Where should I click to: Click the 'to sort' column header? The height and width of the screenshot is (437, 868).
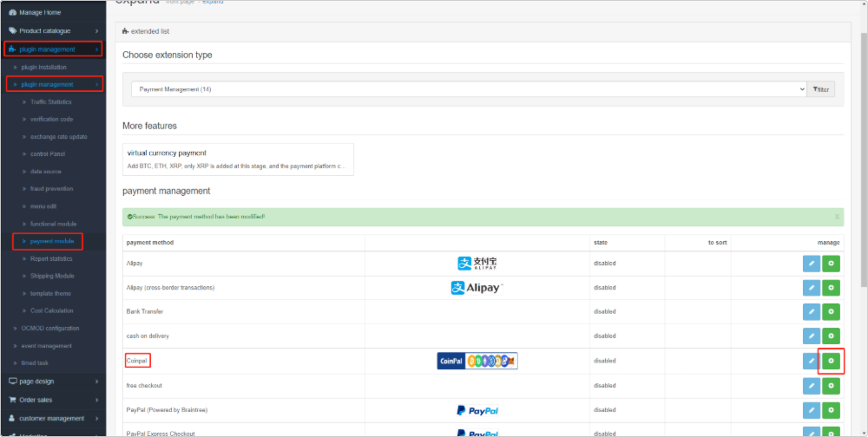pos(718,243)
